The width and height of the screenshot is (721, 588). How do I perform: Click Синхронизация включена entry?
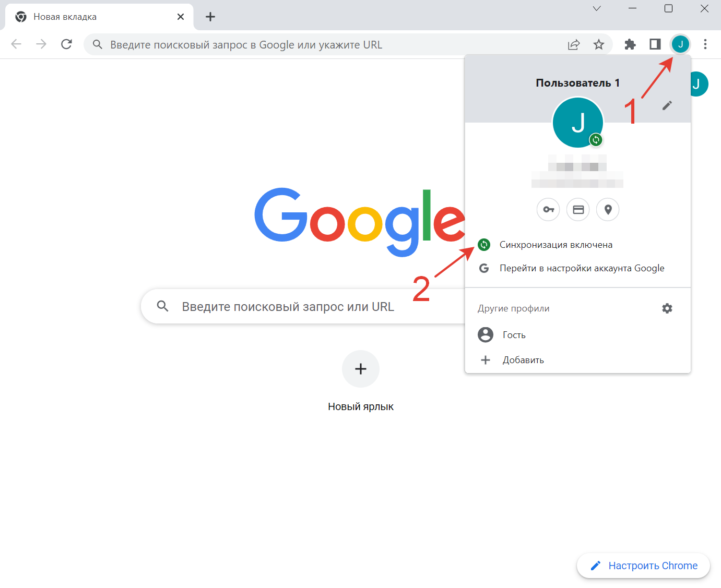coord(578,245)
